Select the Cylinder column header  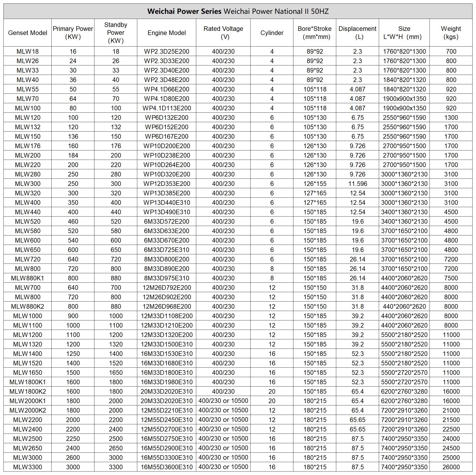point(272,33)
